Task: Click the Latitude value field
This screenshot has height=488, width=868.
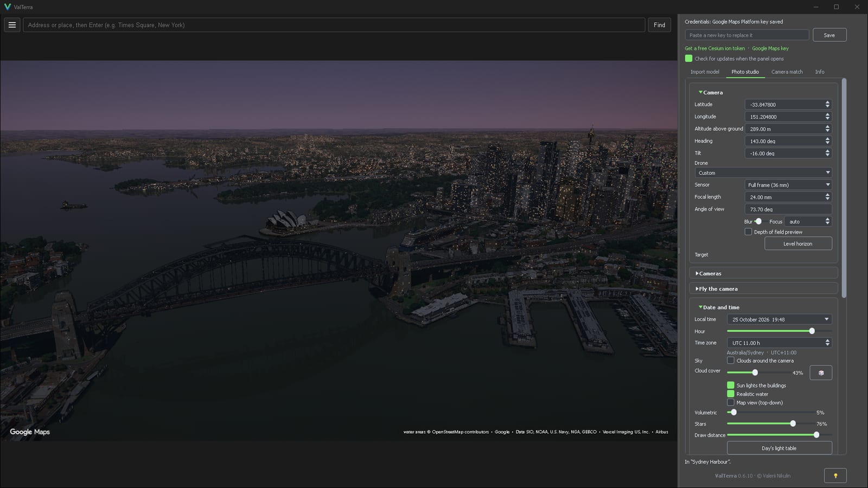Action: (x=784, y=105)
